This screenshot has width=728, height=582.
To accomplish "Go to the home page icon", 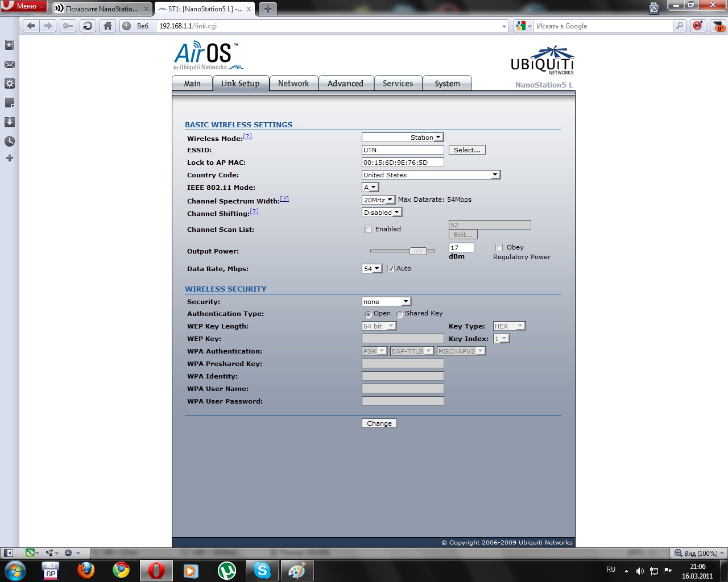I will click(x=107, y=26).
